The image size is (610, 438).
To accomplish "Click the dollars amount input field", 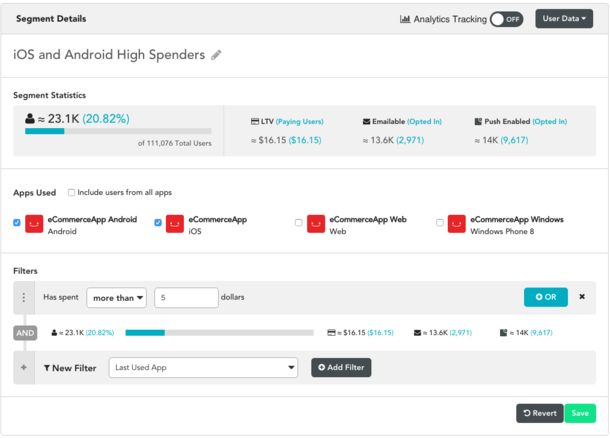I will [x=186, y=297].
